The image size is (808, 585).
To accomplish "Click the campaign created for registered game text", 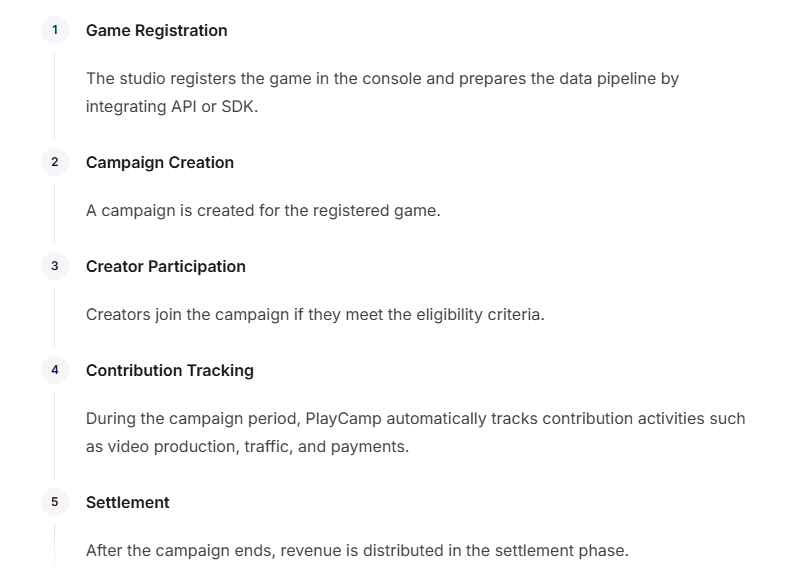I will click(x=263, y=211).
